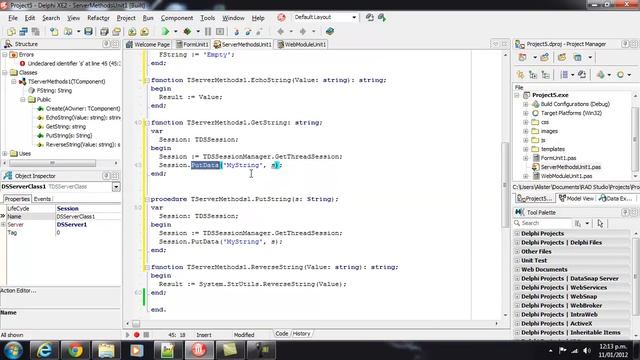
Task: Click the Action Editor... link
Action: (18, 291)
